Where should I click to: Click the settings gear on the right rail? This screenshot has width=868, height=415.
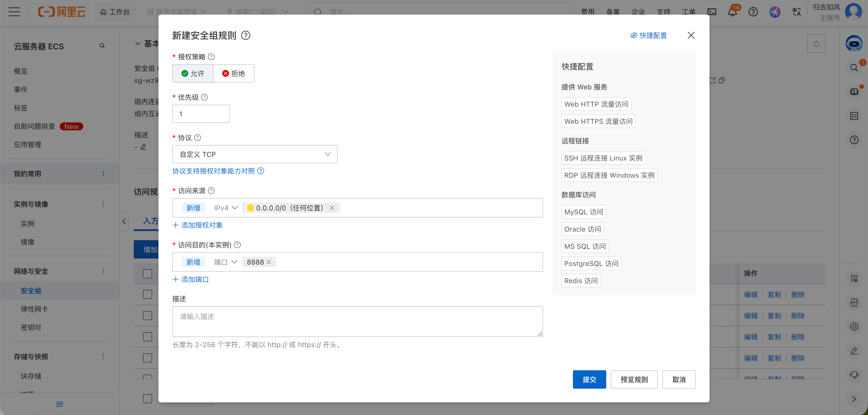tap(854, 326)
